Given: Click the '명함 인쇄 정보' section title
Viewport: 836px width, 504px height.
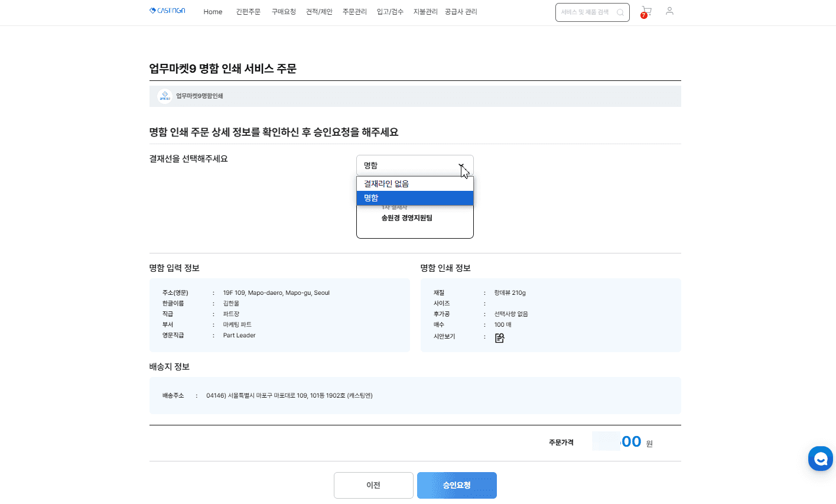Looking at the screenshot, I should coord(445,268).
